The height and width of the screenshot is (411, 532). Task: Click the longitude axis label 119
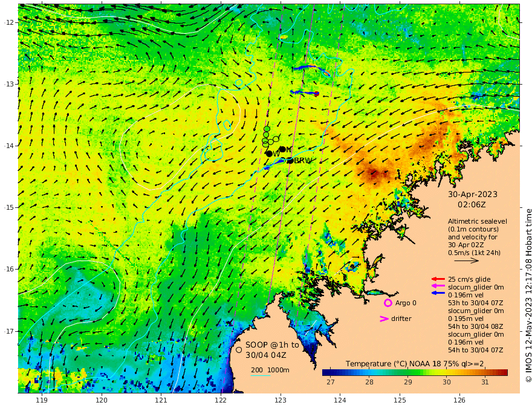point(42,400)
